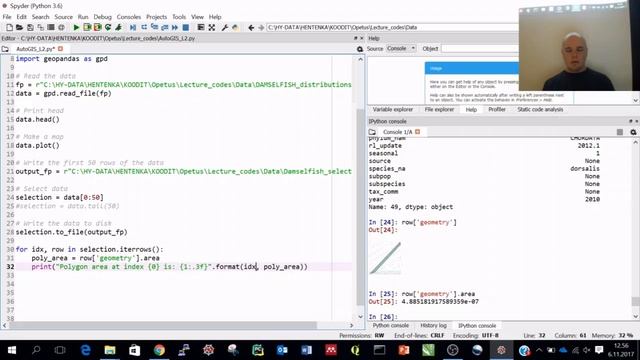Screen dimensions: 640x360
Task: Open the Help menu
Action: [215, 17]
